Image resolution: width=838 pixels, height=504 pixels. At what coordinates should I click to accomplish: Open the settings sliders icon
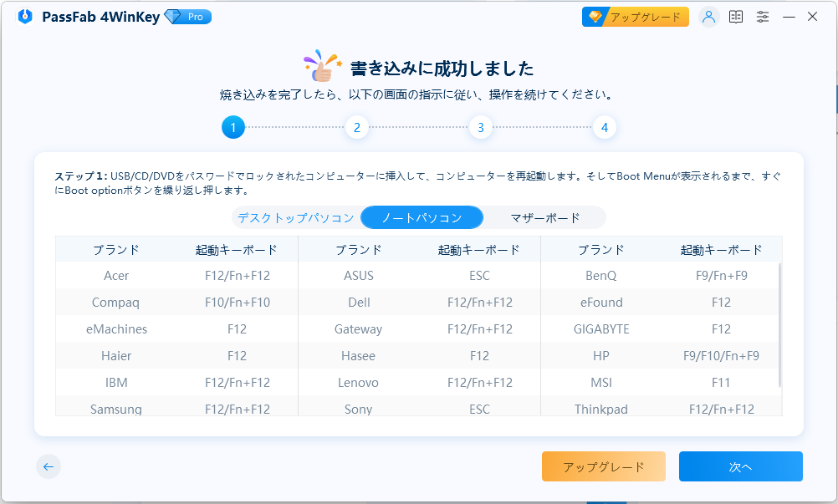tap(763, 17)
